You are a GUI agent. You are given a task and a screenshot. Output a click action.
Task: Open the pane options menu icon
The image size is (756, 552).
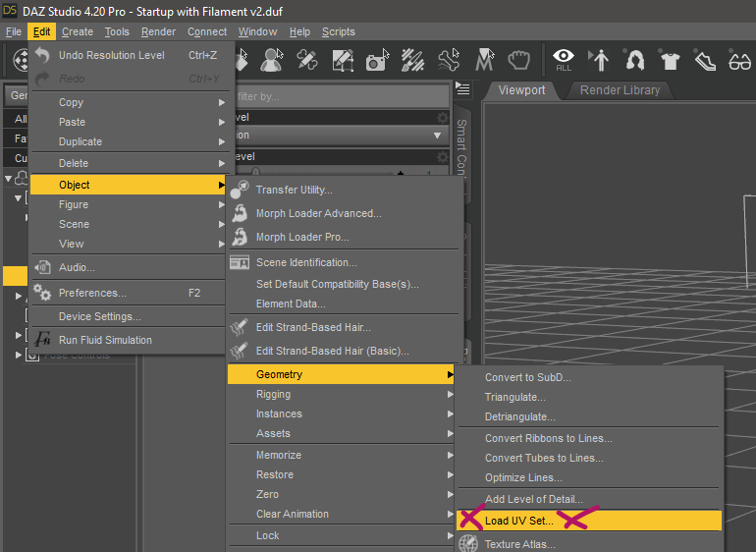(462, 88)
